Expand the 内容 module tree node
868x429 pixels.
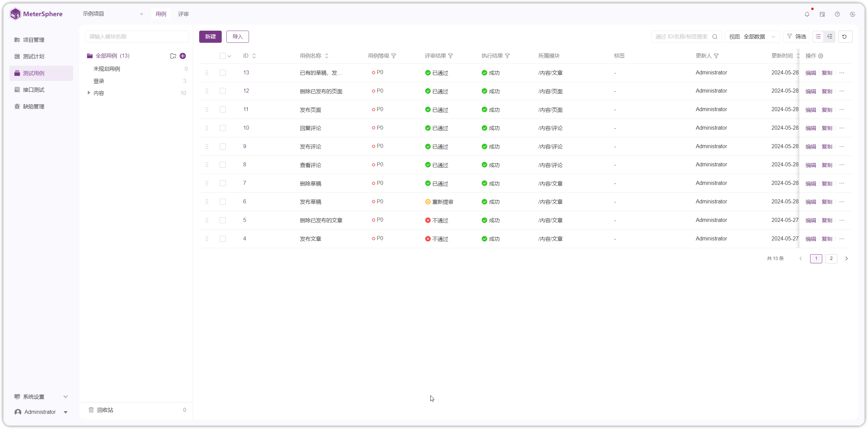88,93
